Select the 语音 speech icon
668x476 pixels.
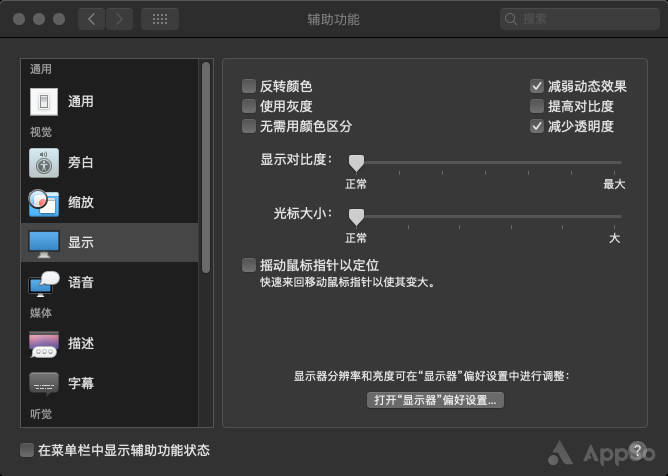44,283
